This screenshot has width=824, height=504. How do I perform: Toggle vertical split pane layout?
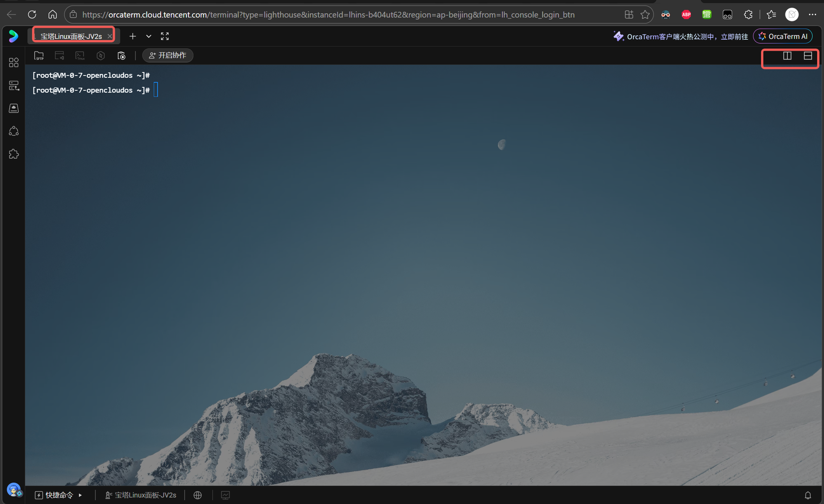pyautogui.click(x=787, y=56)
